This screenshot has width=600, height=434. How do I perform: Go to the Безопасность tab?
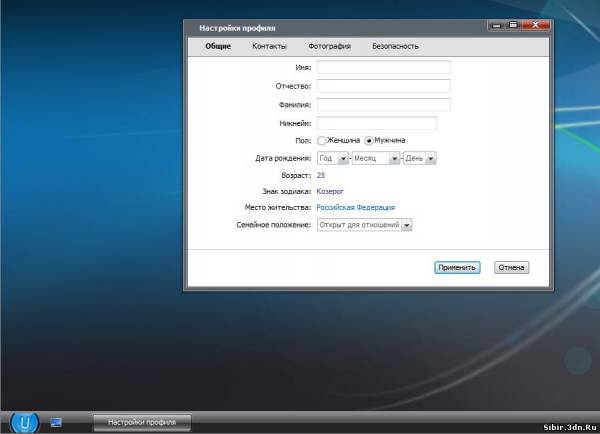395,46
